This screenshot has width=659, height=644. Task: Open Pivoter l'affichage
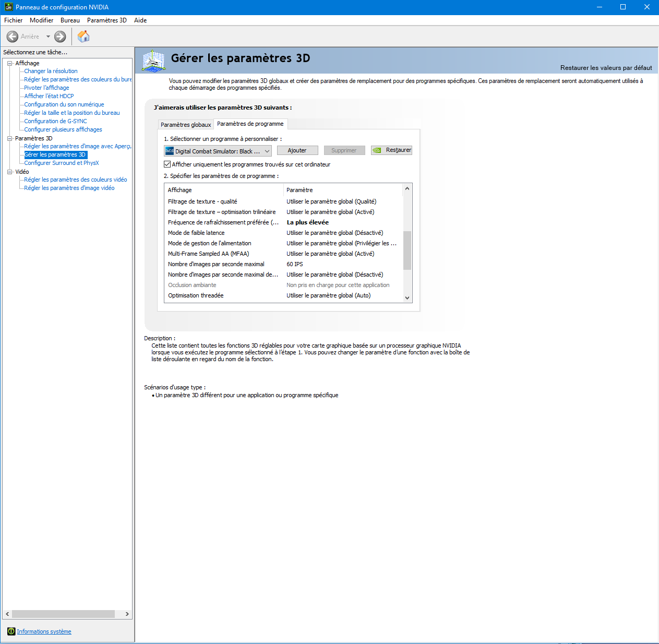pyautogui.click(x=46, y=88)
